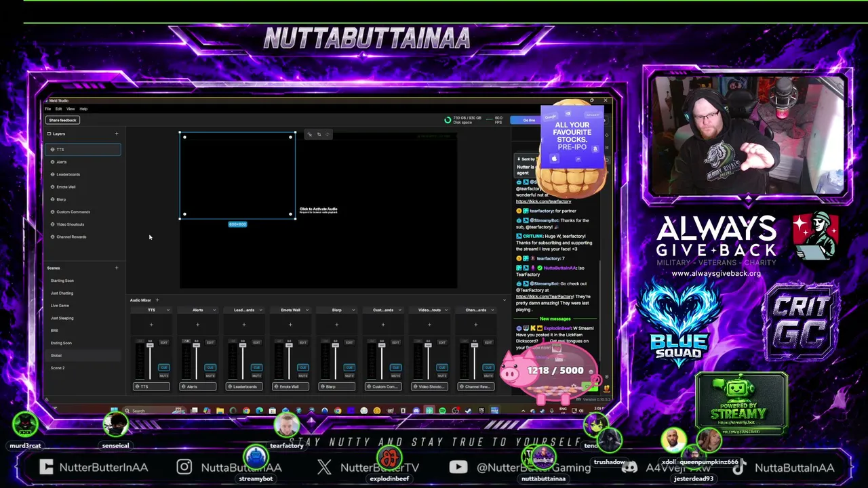This screenshot has height=488, width=868.
Task: Add a new scene with the Scenes plus icon
Action: tap(116, 268)
